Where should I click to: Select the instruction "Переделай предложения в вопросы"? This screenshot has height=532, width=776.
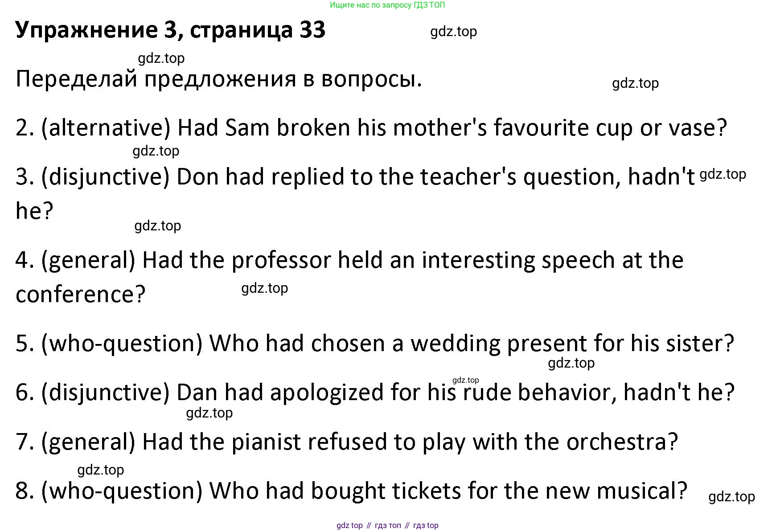[218, 79]
